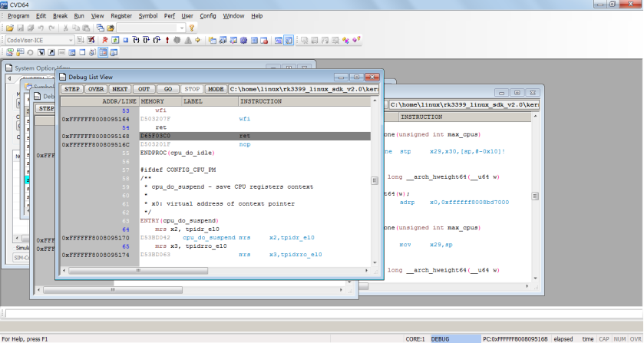644x343 pixels.
Task: Expand the empty combo box in top toolbar
Action: (181, 28)
